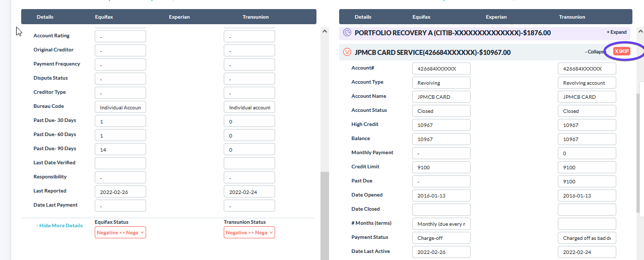Click Transunion header in right table
Image resolution: width=644 pixels, height=260 pixels.
point(572,17)
